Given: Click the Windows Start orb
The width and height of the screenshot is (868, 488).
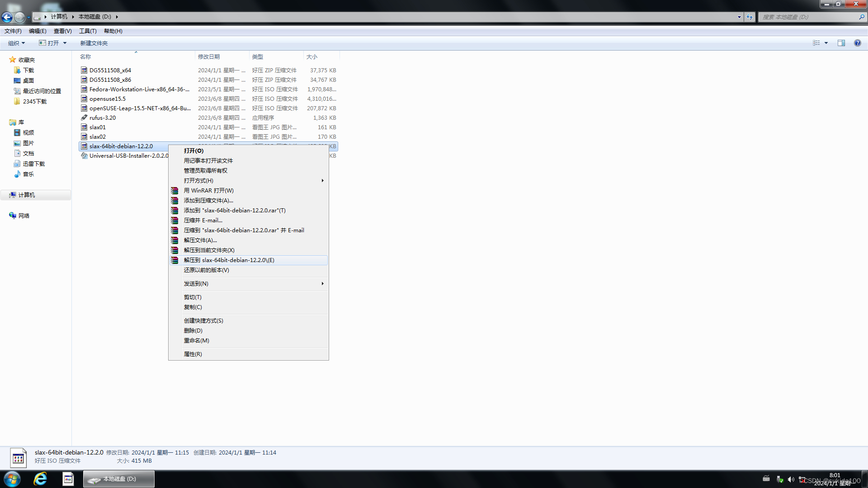Looking at the screenshot, I should tap(12, 479).
